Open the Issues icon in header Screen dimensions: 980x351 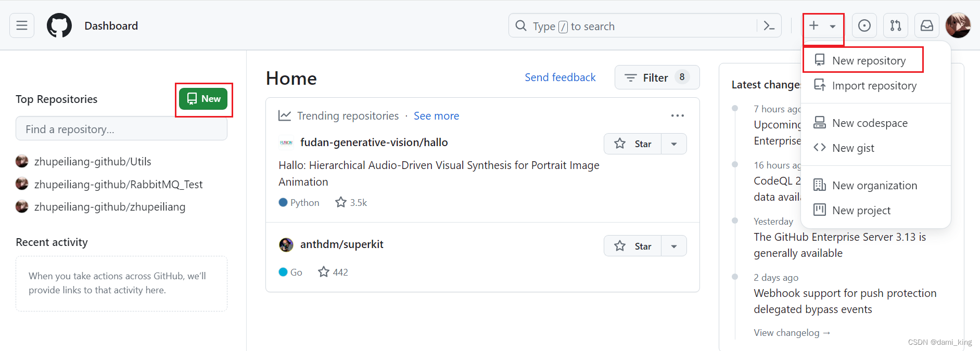coord(864,25)
